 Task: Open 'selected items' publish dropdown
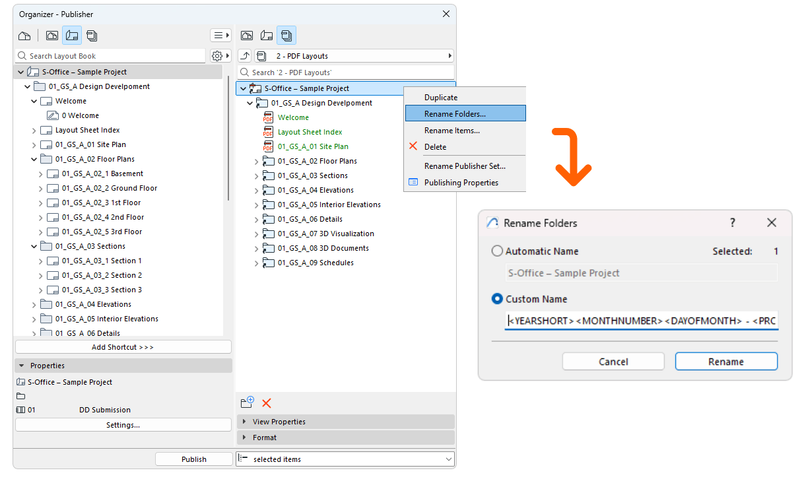pyautogui.click(x=345, y=459)
